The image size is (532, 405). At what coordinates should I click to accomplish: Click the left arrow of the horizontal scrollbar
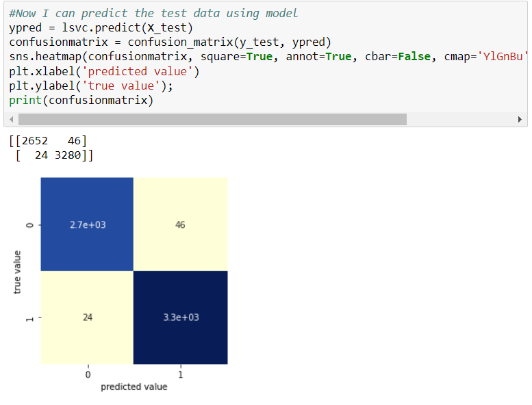pyautogui.click(x=12, y=119)
